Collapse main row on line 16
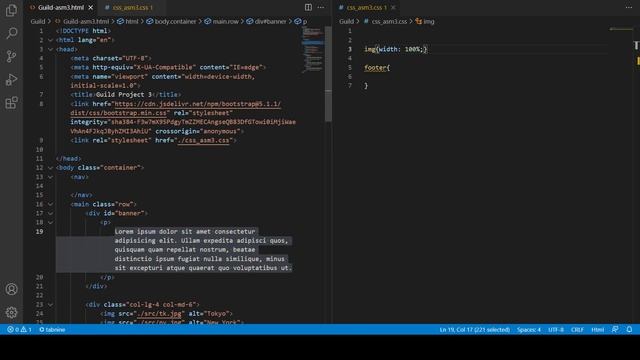 pos(51,204)
